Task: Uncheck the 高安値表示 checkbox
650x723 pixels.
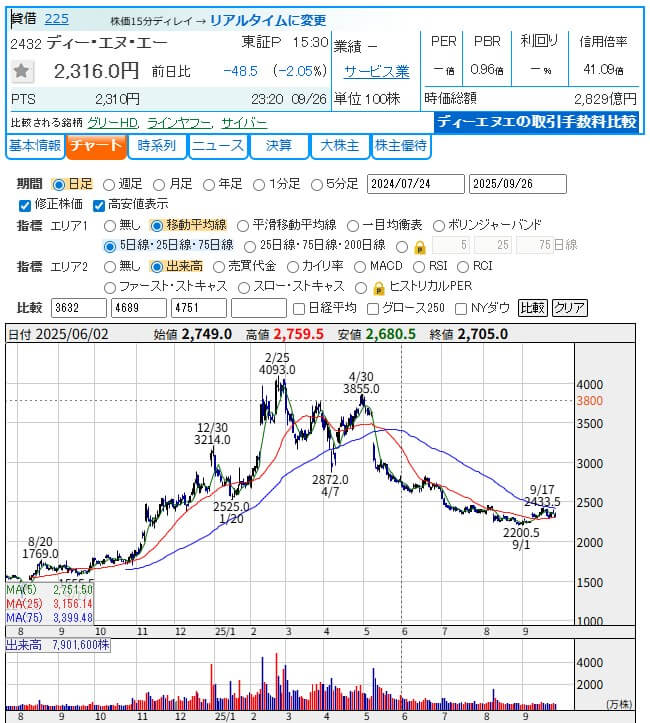Action: click(x=99, y=205)
